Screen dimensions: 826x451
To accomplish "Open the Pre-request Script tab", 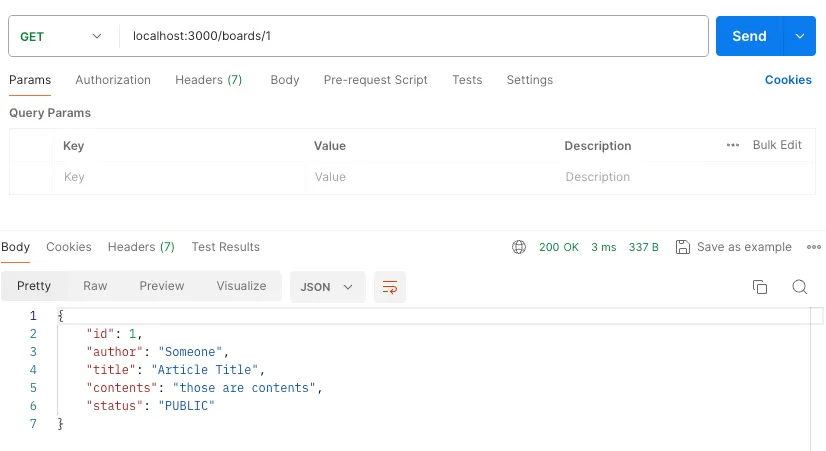I will pos(375,80).
